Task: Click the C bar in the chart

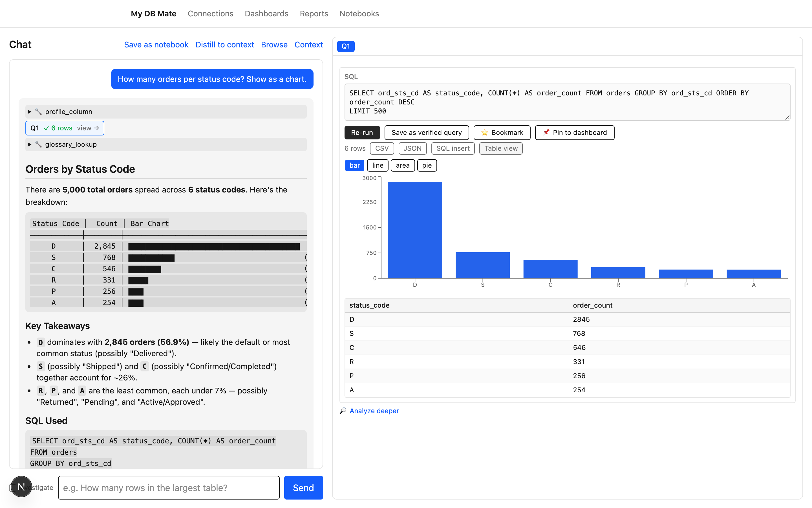Action: pyautogui.click(x=550, y=269)
